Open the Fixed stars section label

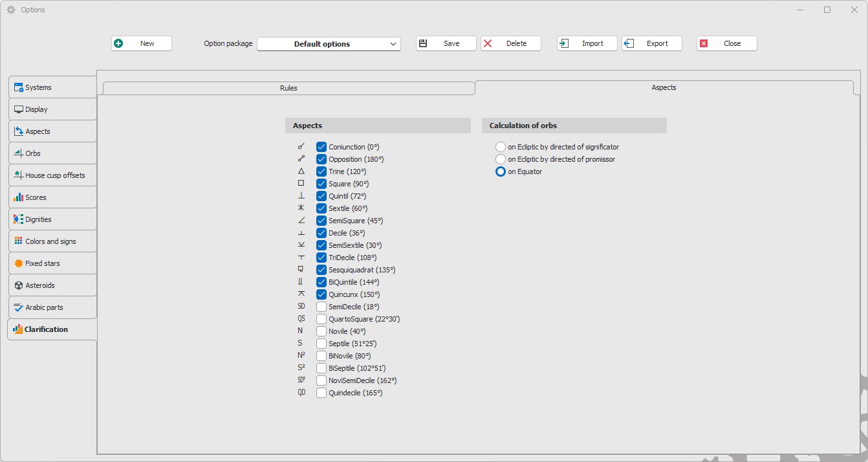43,263
